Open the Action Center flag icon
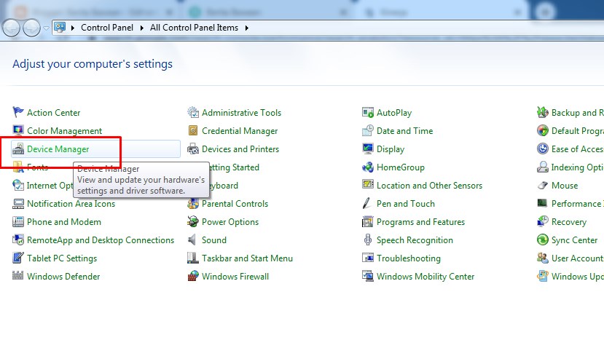This screenshot has height=364, width=604. click(17, 112)
